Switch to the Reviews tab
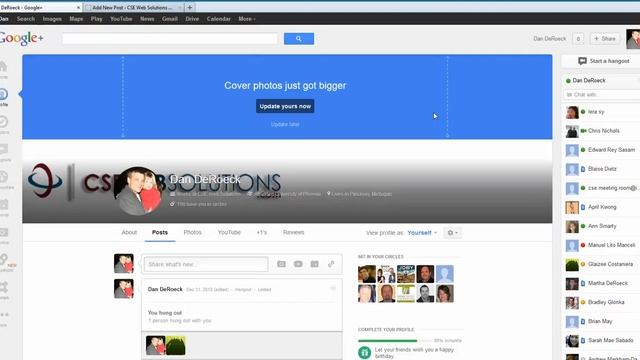 tap(293, 232)
